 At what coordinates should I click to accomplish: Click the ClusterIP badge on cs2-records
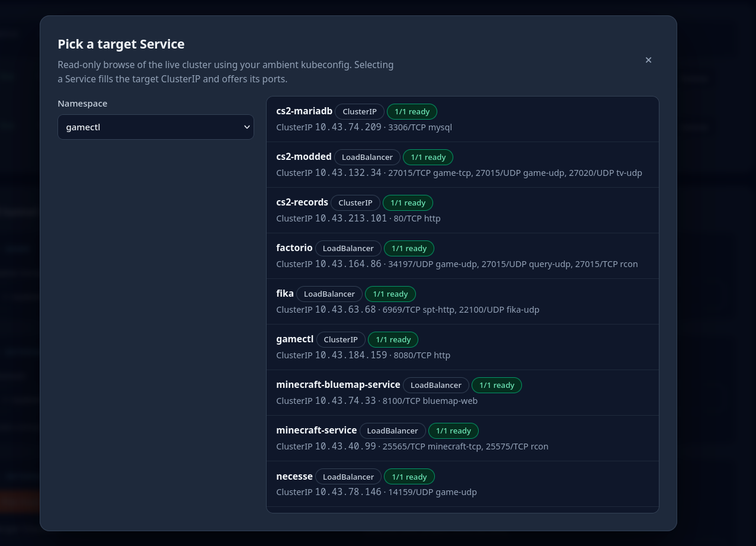pos(355,203)
